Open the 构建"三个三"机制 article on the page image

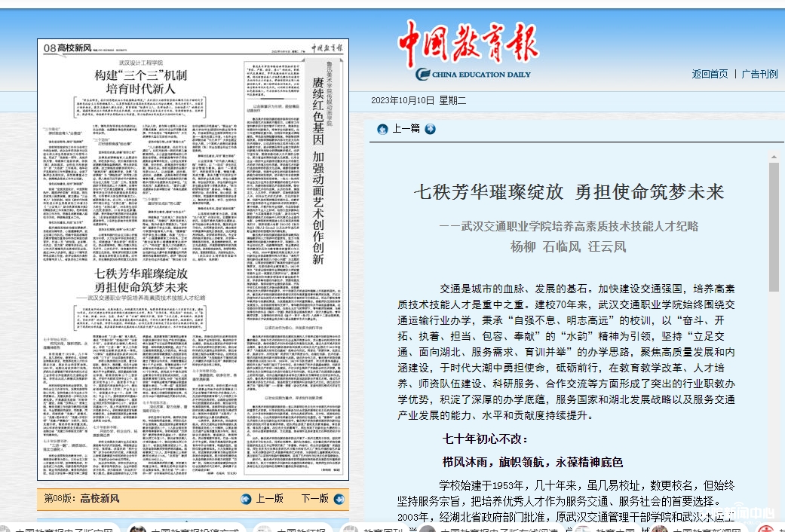tap(141, 82)
